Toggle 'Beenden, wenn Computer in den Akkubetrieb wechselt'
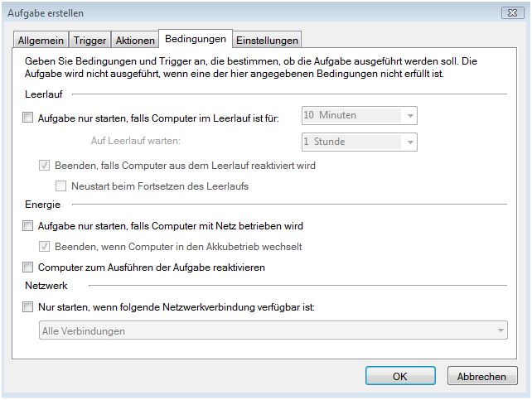Image resolution: width=532 pixels, height=400 pixels. click(x=44, y=246)
